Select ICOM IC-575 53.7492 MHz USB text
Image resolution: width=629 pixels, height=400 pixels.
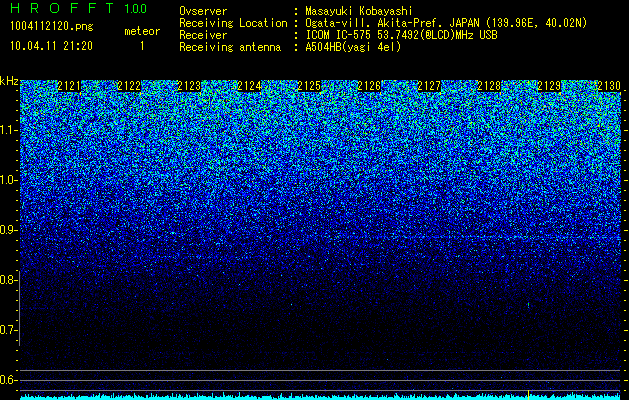401,35
